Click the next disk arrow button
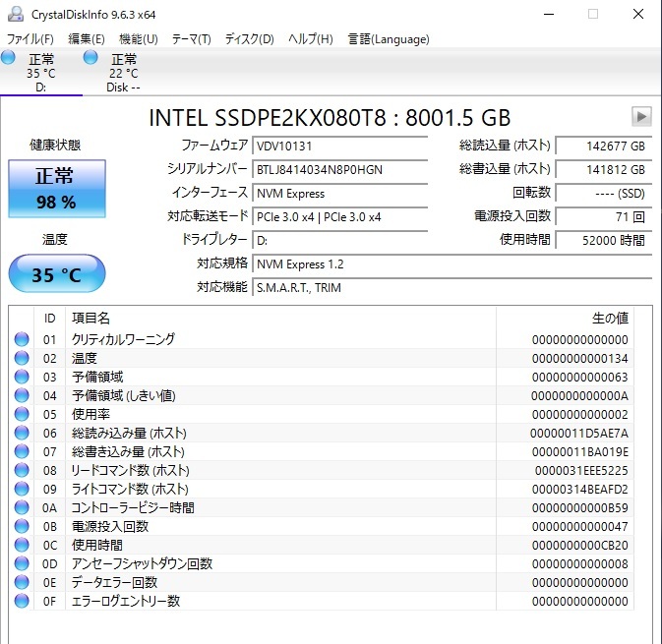This screenshot has width=662, height=644. click(x=641, y=117)
